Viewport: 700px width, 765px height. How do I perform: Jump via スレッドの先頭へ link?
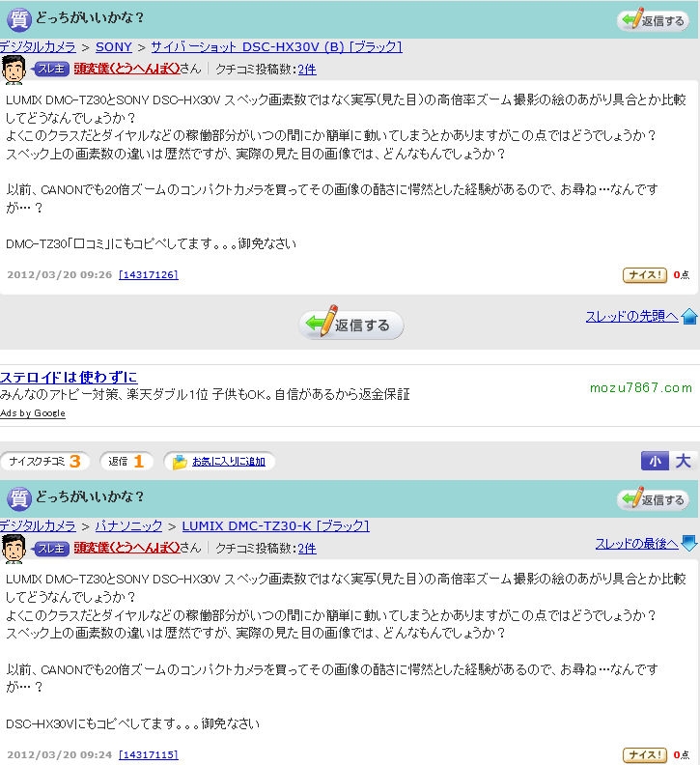tap(631, 316)
